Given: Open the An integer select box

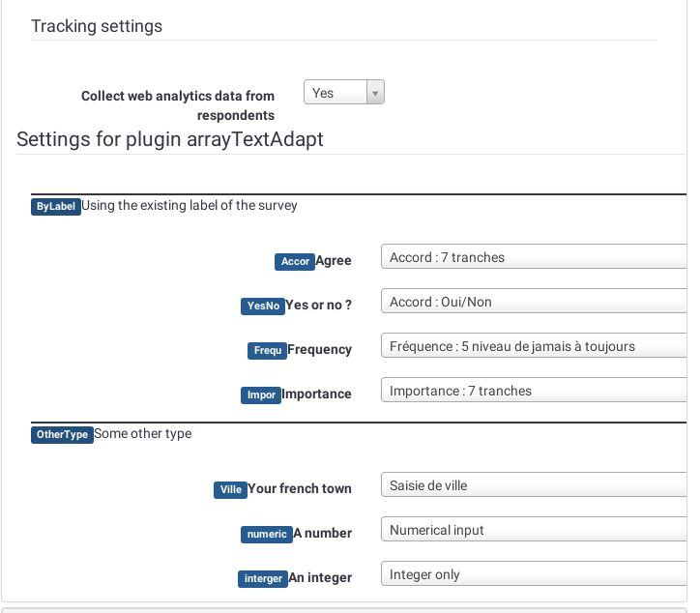Looking at the screenshot, I should (534, 574).
